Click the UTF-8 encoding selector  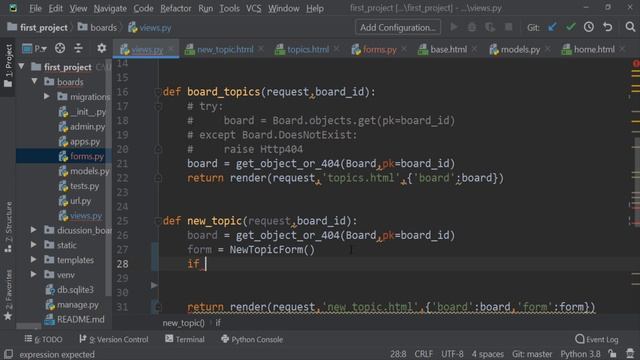(452, 354)
